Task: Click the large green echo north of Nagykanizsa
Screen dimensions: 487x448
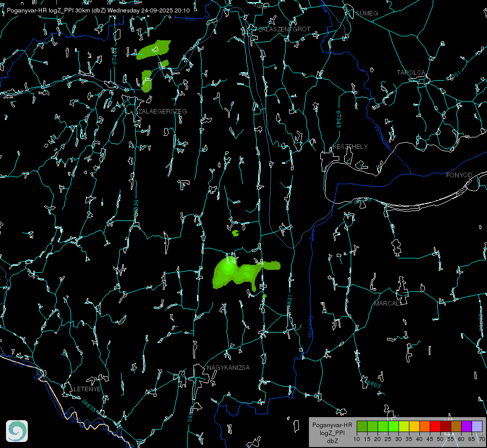Action: [238, 272]
